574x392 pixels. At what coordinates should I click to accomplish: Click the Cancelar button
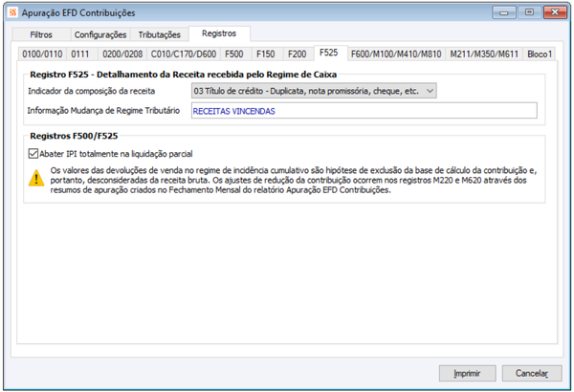pos(532,373)
